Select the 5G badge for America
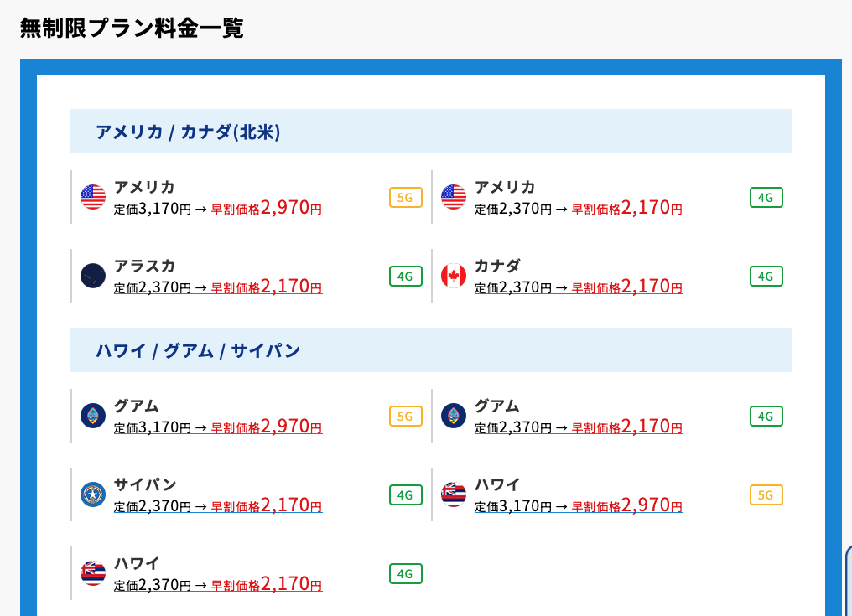 (x=406, y=198)
